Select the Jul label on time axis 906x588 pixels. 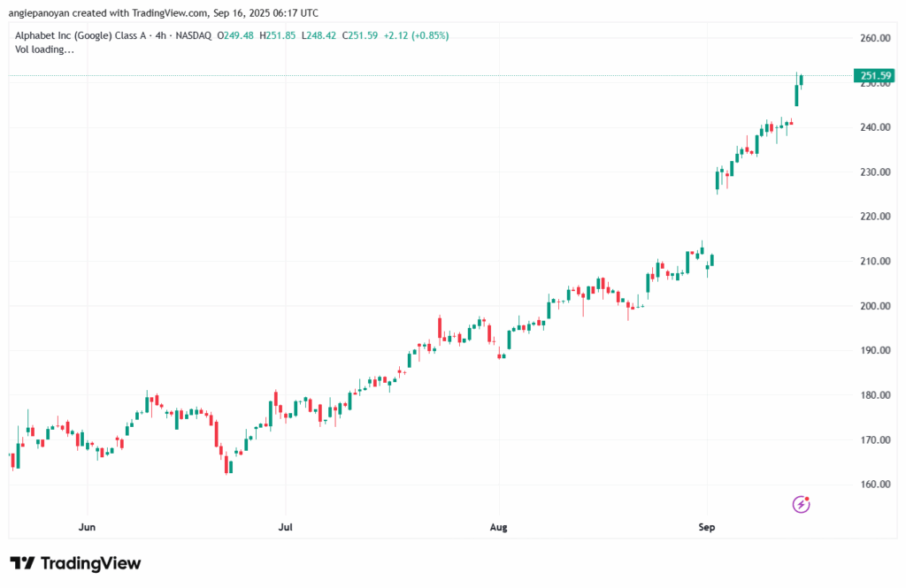[285, 527]
